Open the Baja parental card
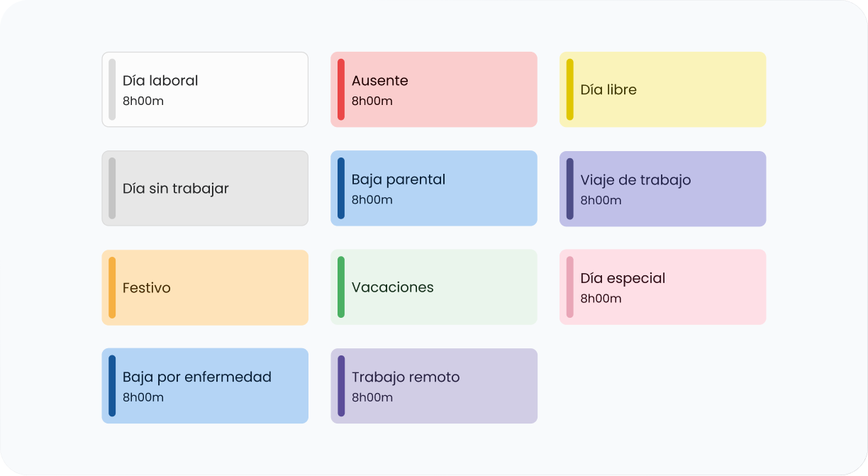868x476 pixels. [x=434, y=188]
